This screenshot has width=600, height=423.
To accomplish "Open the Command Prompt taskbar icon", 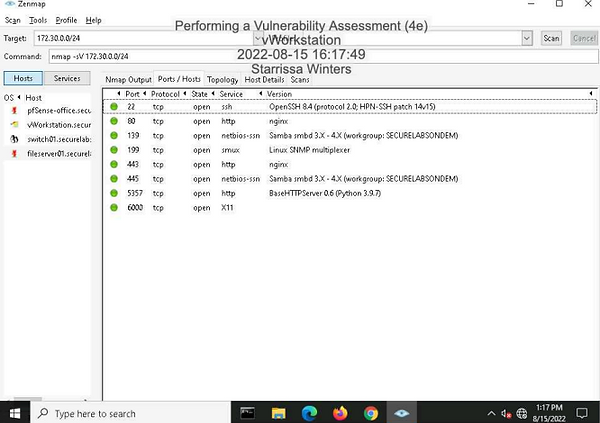I will coord(248,413).
